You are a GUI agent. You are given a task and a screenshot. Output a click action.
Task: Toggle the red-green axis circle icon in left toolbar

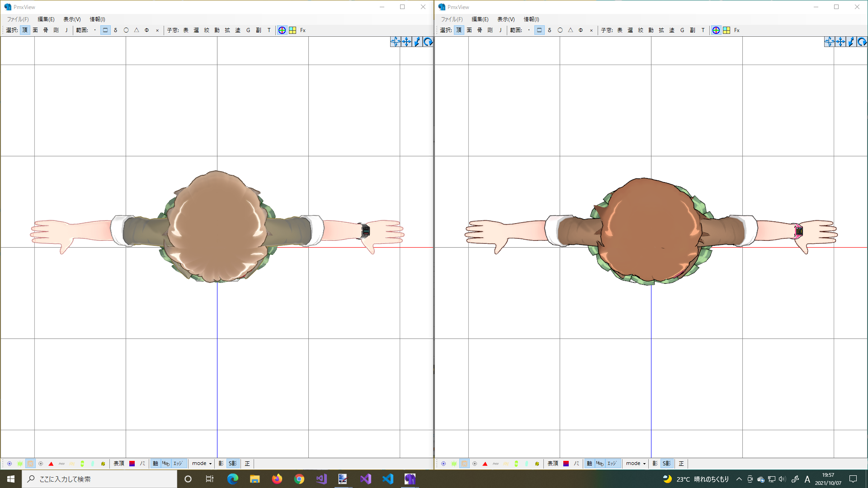[282, 30]
